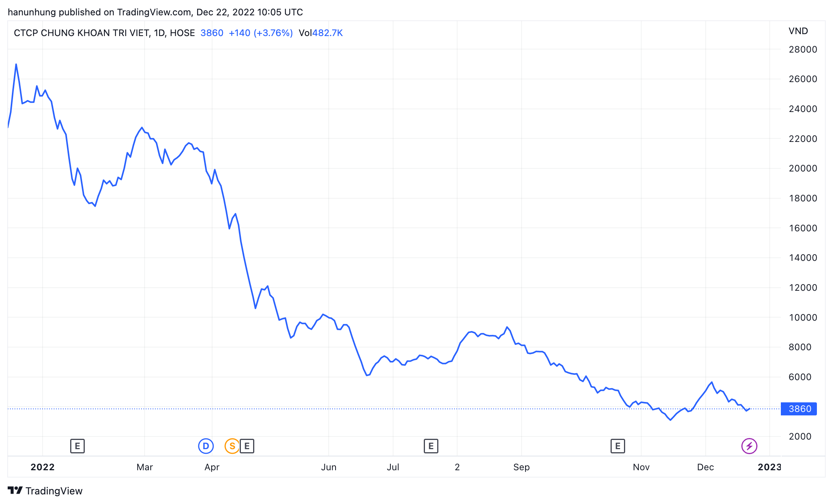Click the TradingView logo icon

tap(15, 491)
